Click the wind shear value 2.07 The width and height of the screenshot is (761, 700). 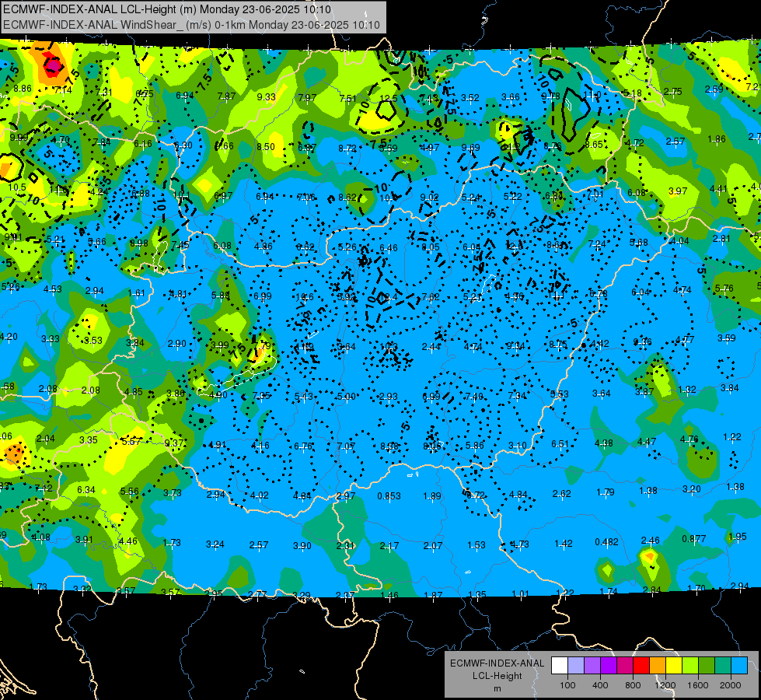(432, 546)
